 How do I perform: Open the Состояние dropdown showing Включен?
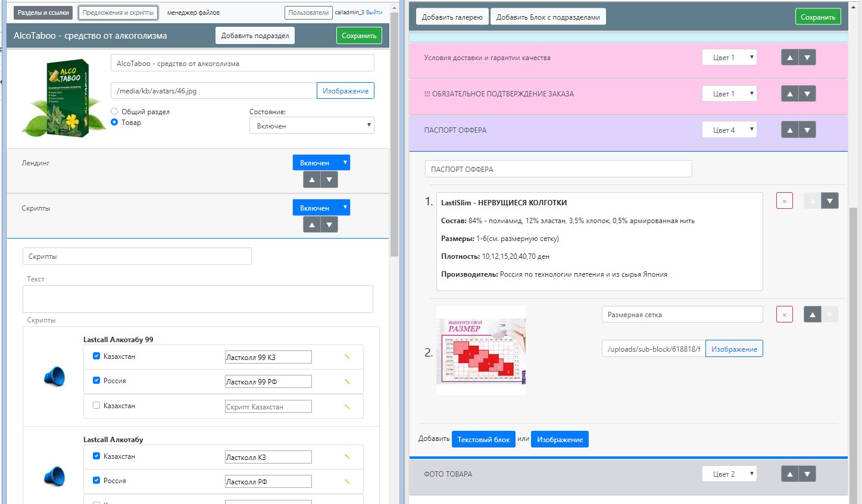pos(311,126)
